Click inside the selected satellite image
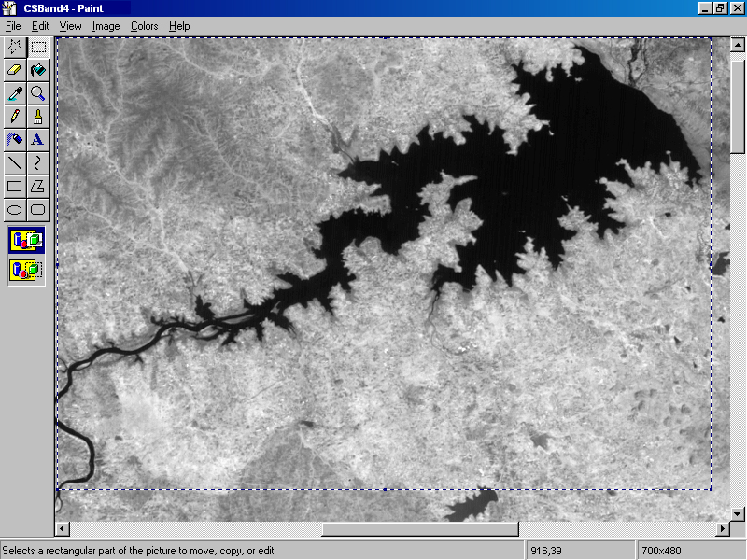This screenshot has height=560, width=747. [x=384, y=263]
